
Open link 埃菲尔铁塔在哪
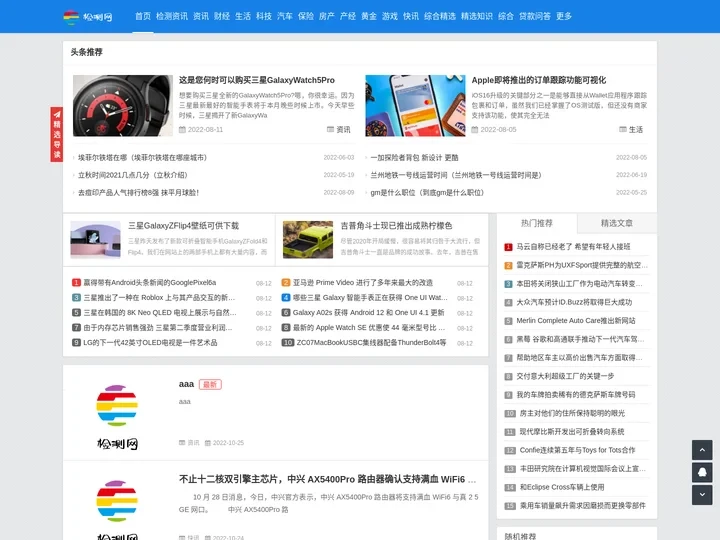click(142, 158)
